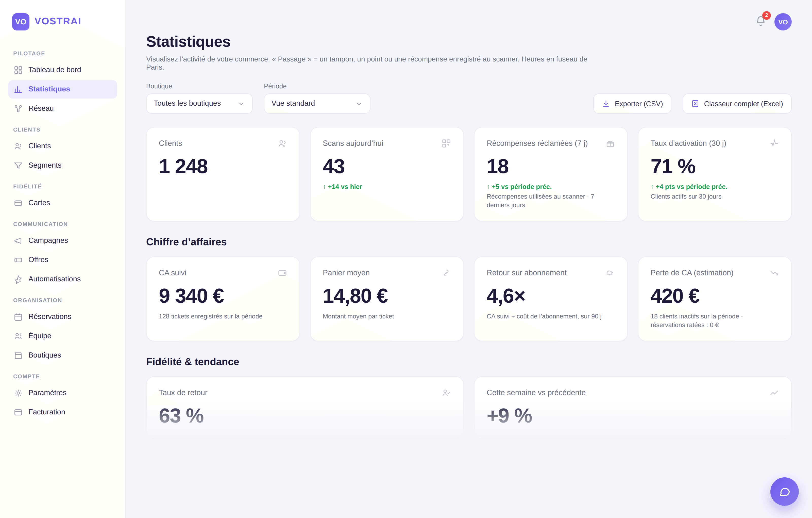Viewport: 812px width, 518px height.
Task: Click the Segments funnel icon
Action: (18, 165)
